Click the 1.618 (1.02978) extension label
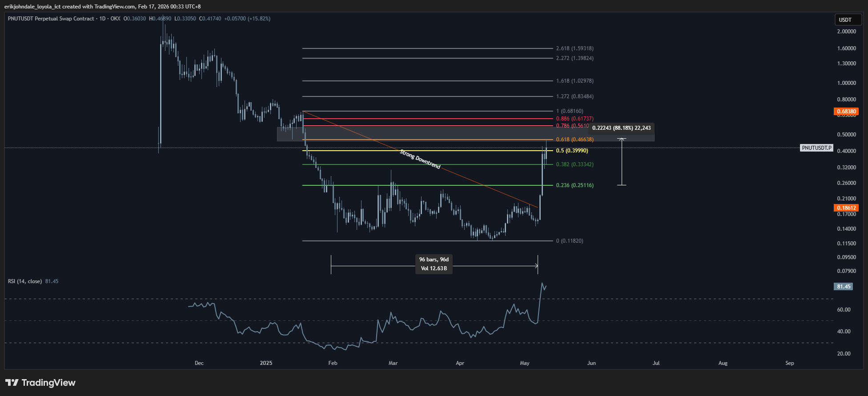This screenshot has width=868, height=396. pyautogui.click(x=575, y=81)
